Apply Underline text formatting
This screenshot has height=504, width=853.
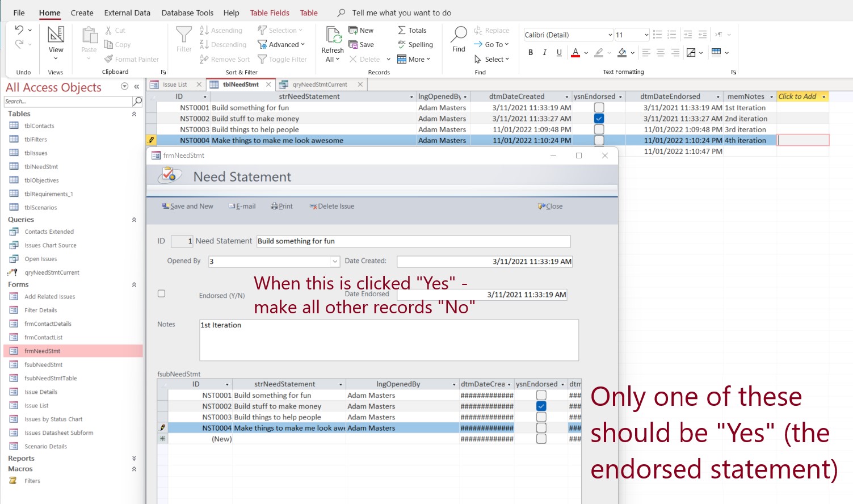click(559, 52)
